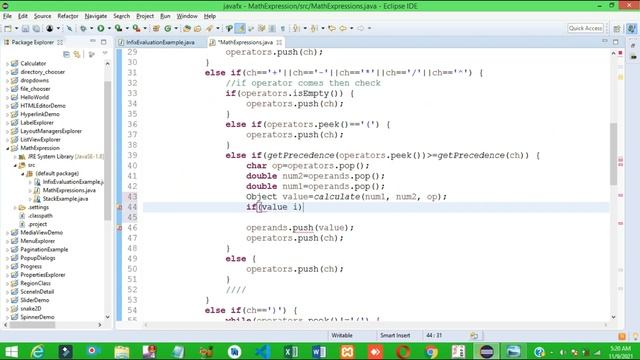Select the HTMLEditorDemo project
This screenshot has width=640, height=360.
point(43,106)
